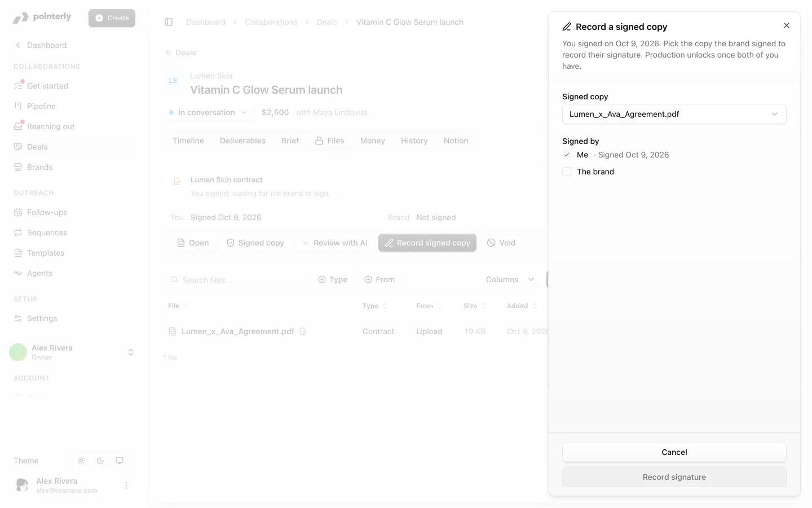Open the From filter

click(379, 279)
